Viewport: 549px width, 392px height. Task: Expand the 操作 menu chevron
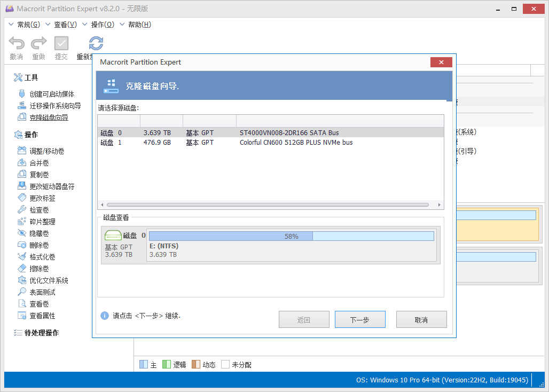[86, 24]
